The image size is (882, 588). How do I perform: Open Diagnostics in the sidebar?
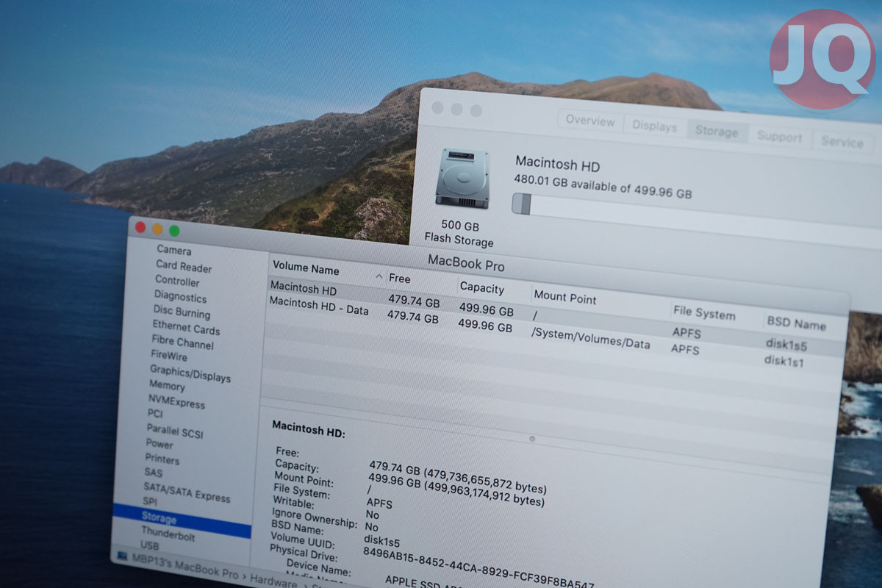180,297
